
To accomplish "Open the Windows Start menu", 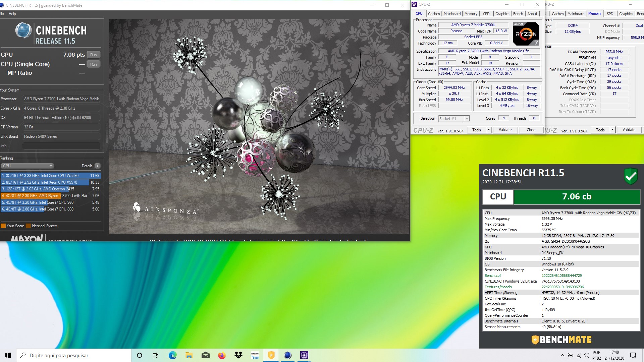I will point(8,355).
